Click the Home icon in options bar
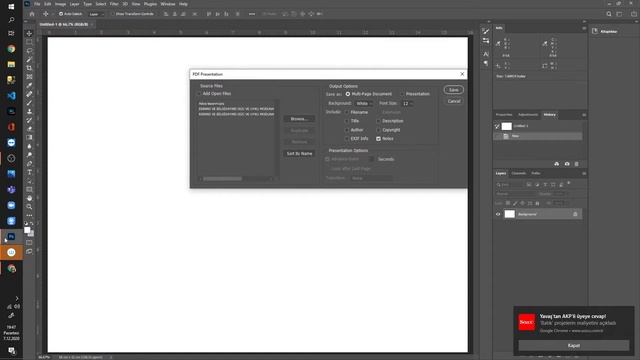This screenshot has height=360, width=640. pos(32,14)
